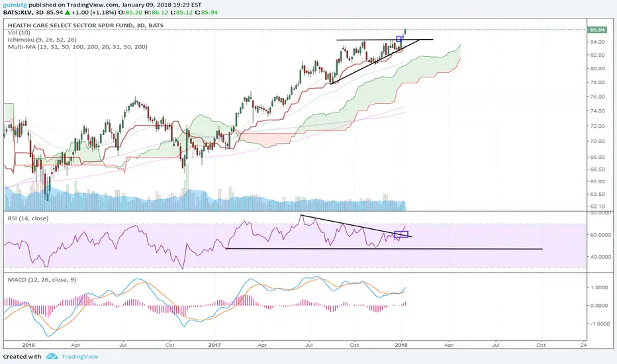Viewport: 617px width, 364px height.
Task: Click the Created with text at bottom left
Action: click(22, 357)
